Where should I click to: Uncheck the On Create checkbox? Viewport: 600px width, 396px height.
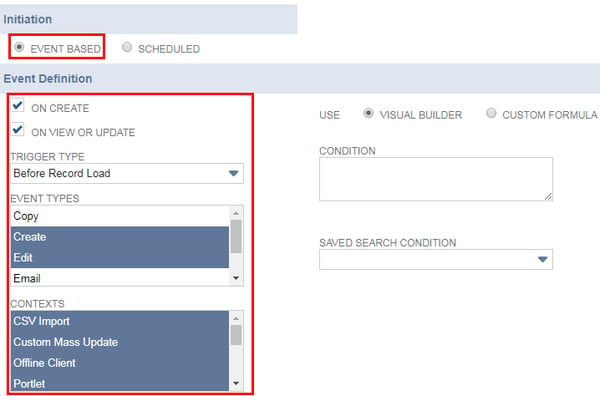pos(17,105)
